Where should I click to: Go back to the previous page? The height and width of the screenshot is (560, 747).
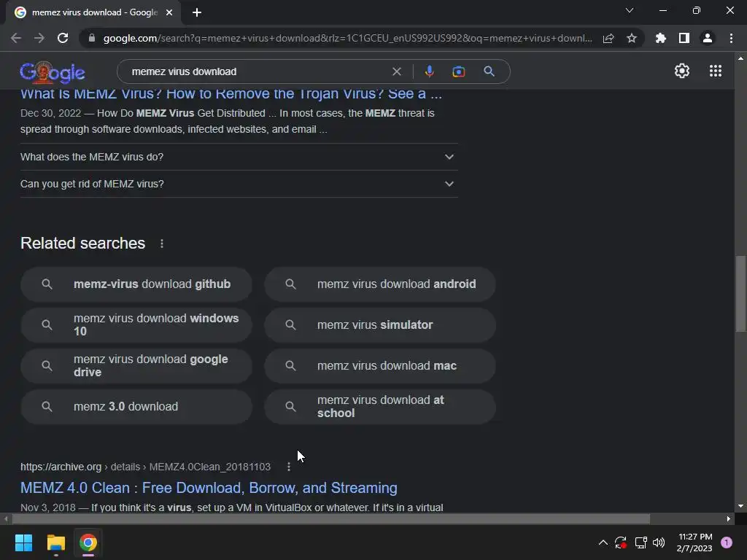[x=16, y=38]
